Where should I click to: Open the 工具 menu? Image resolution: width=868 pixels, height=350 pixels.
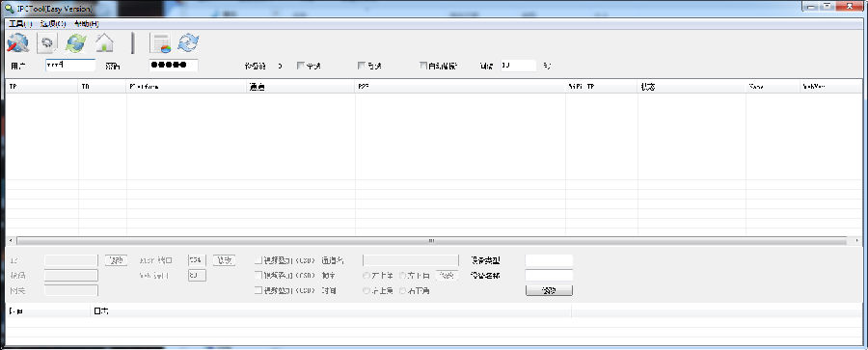click(x=20, y=24)
